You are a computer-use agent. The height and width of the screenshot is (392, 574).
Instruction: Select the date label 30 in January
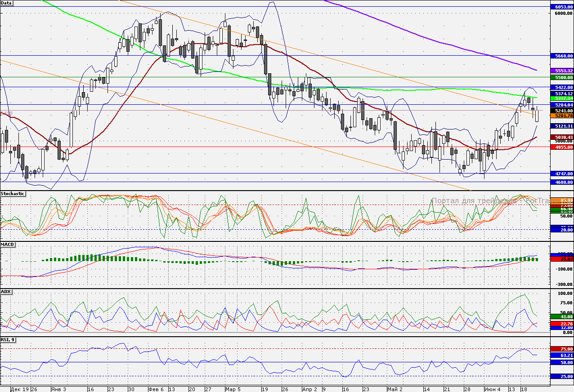click(x=131, y=389)
